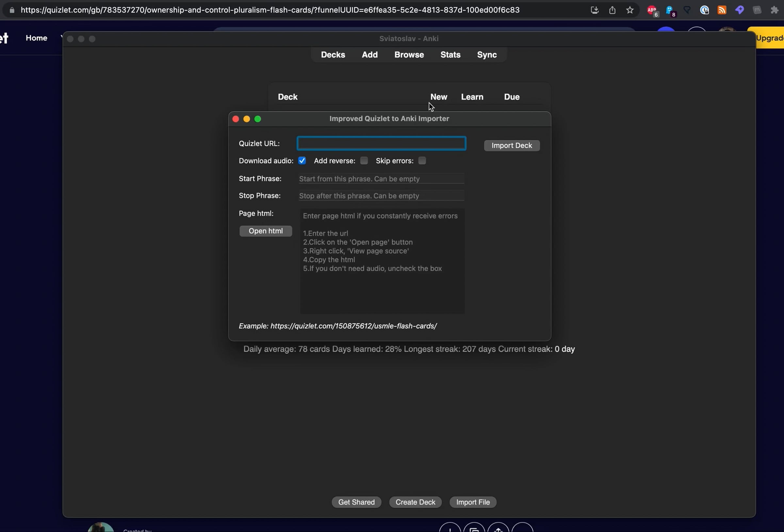
Task: Click the gray 'm' extension icon
Action: tap(757, 10)
